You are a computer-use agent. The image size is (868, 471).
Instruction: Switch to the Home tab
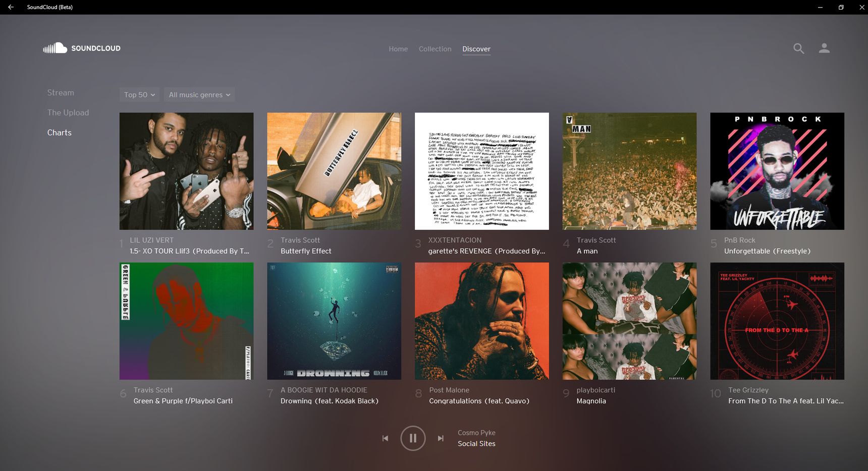[x=398, y=49]
